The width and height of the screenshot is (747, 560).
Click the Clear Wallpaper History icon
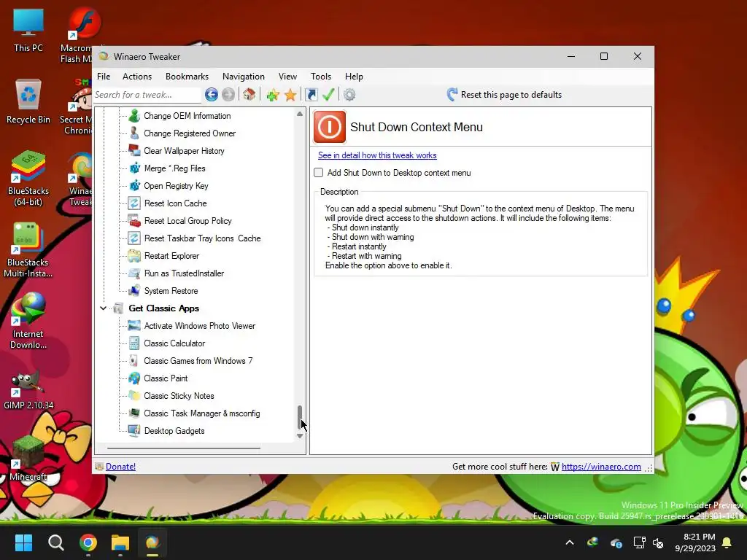(x=134, y=150)
